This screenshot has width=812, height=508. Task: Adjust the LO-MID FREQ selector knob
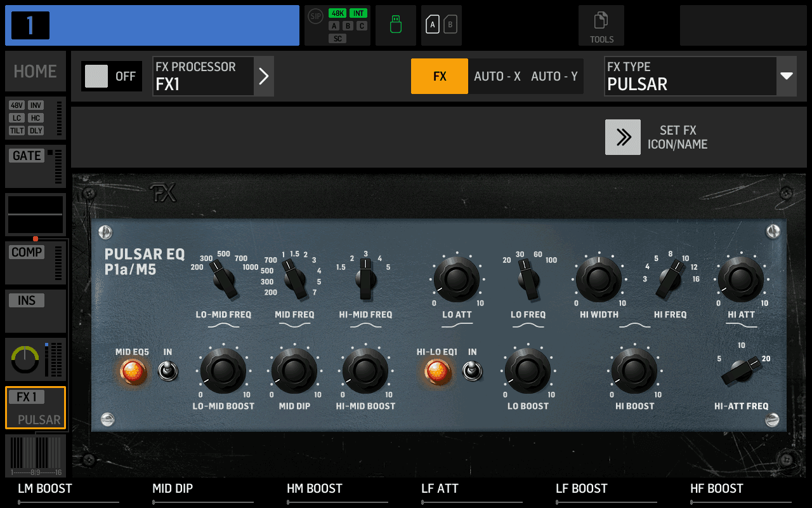pos(224,279)
